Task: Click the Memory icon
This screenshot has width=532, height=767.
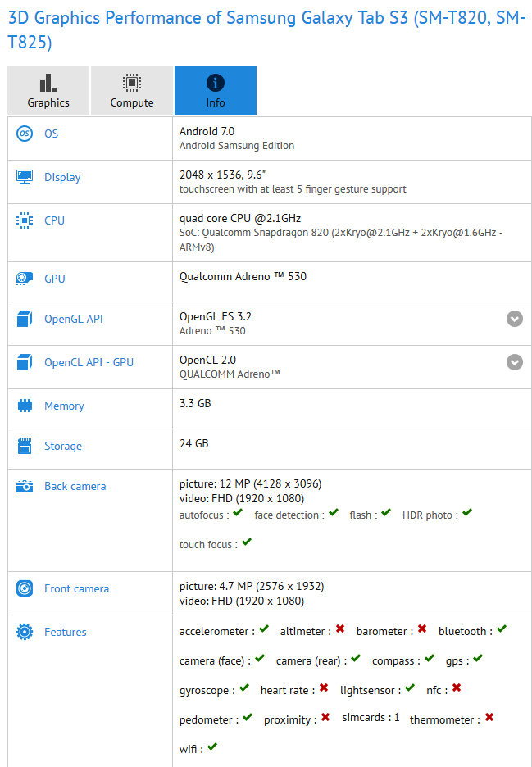Action: point(25,406)
